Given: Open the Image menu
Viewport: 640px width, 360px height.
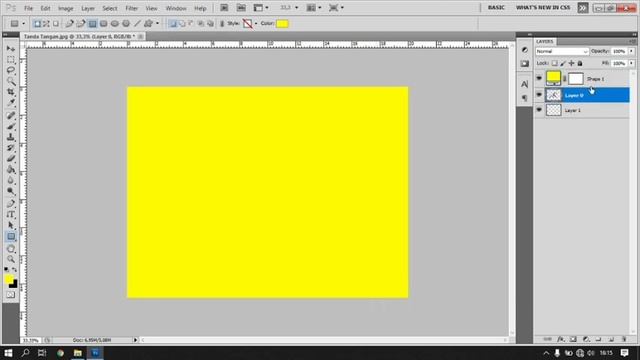Looking at the screenshot, I should pos(65,8).
